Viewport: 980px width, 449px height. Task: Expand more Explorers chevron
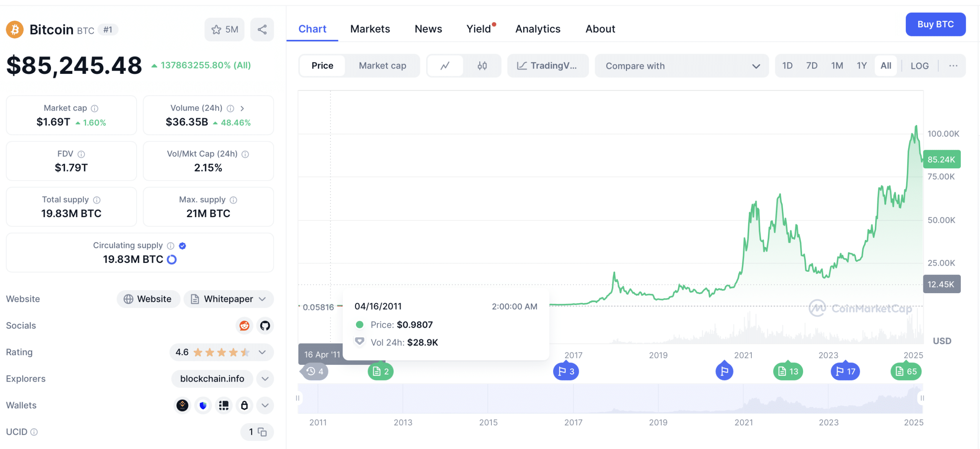pos(265,379)
